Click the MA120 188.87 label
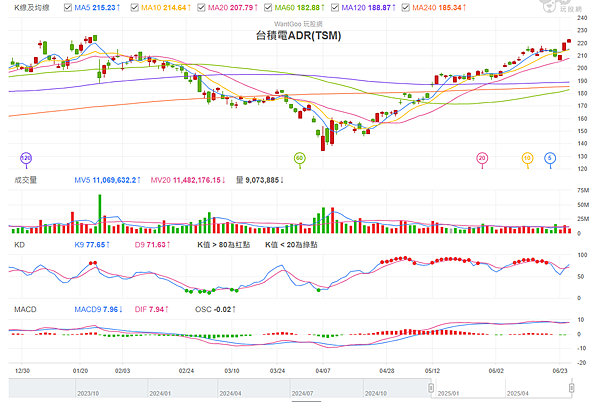 click(368, 8)
